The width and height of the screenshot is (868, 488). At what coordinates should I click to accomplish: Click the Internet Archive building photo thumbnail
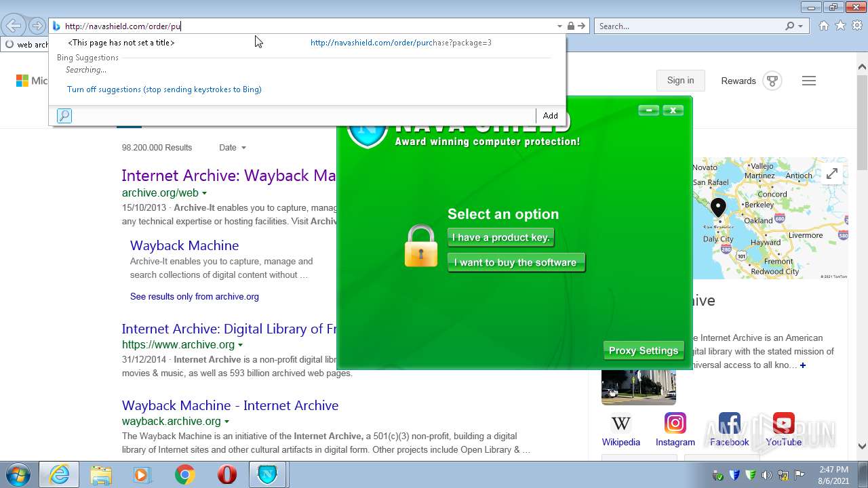tap(639, 387)
